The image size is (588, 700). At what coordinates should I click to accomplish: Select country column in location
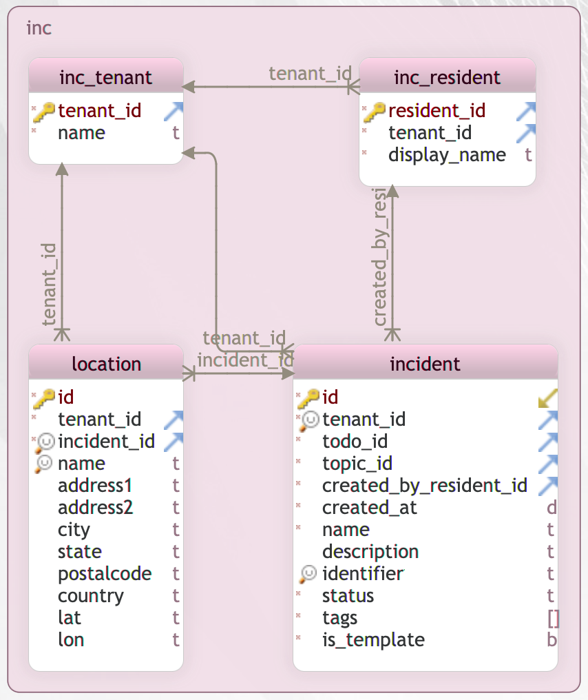point(91,597)
